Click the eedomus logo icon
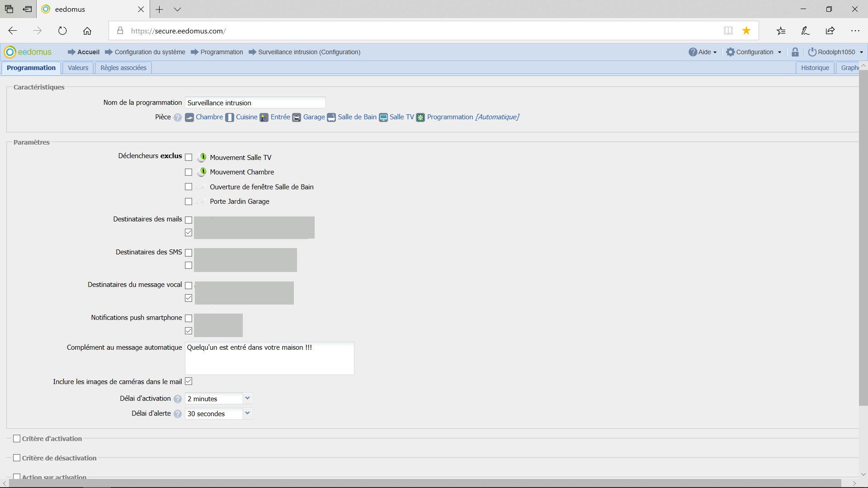This screenshot has width=868, height=488. point(10,52)
